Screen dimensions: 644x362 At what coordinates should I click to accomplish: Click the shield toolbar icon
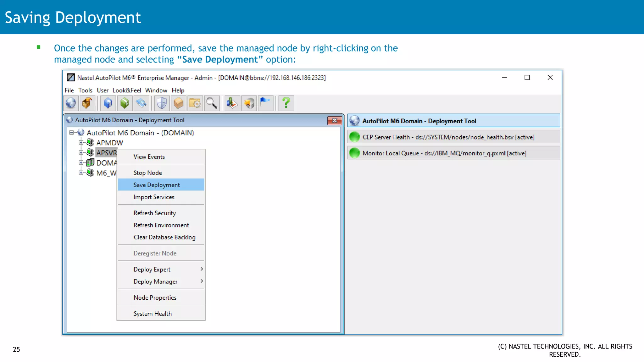pyautogui.click(x=162, y=103)
